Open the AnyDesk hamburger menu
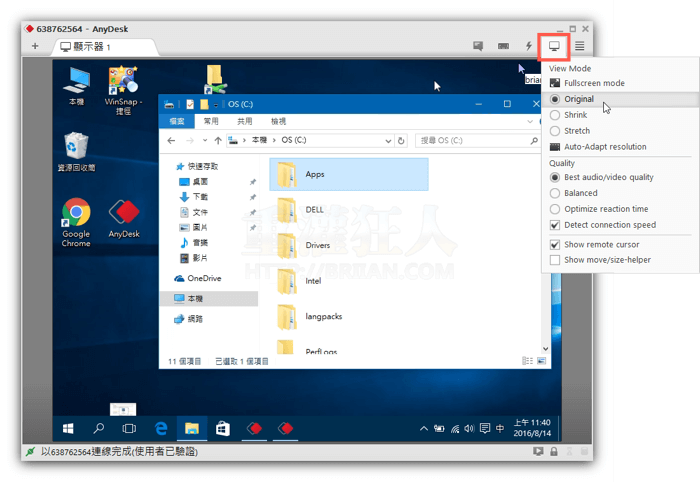 [x=579, y=46]
